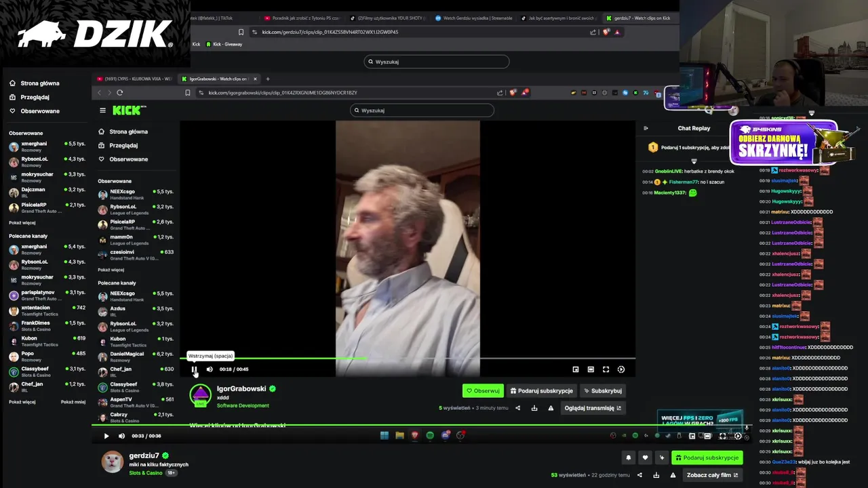This screenshot has width=868, height=488.
Task: Play the outer gerdziu7 clip
Action: point(106,436)
